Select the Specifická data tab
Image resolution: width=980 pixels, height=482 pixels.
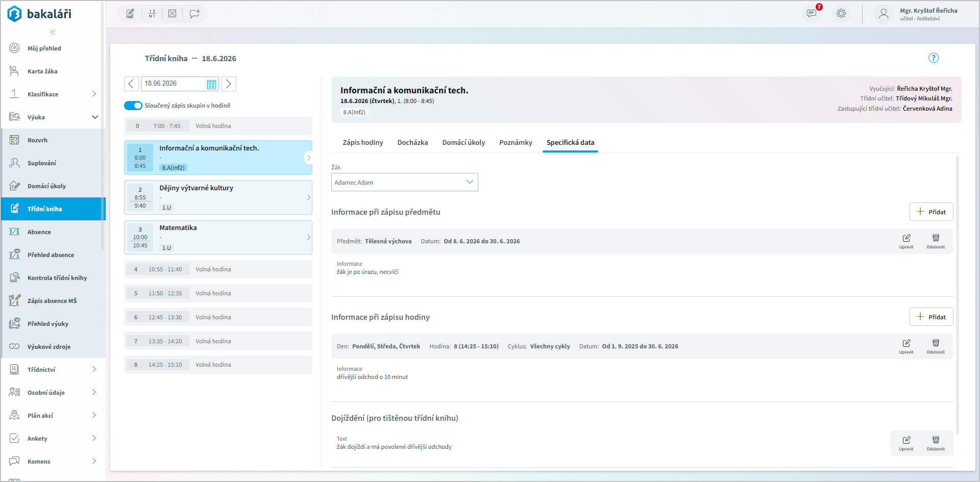click(x=571, y=142)
